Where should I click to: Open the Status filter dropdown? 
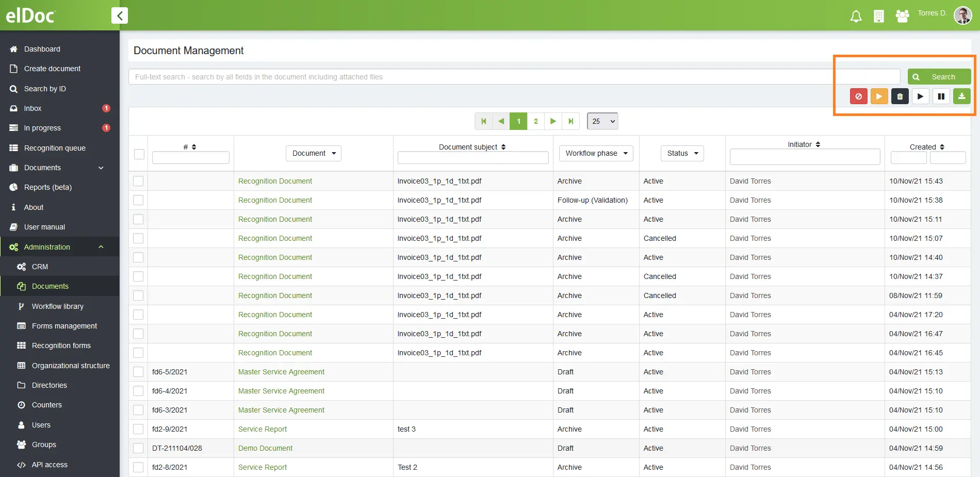pos(682,153)
